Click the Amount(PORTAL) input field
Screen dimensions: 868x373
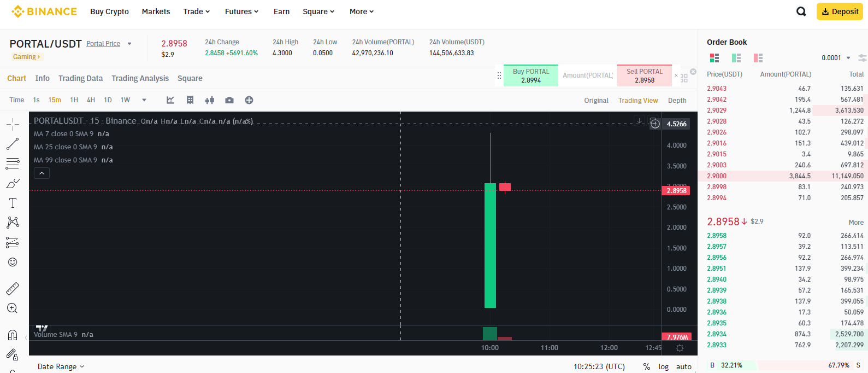[x=588, y=75]
